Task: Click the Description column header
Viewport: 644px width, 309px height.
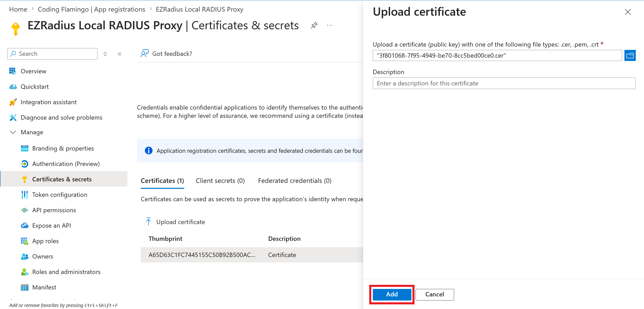Action: click(284, 239)
